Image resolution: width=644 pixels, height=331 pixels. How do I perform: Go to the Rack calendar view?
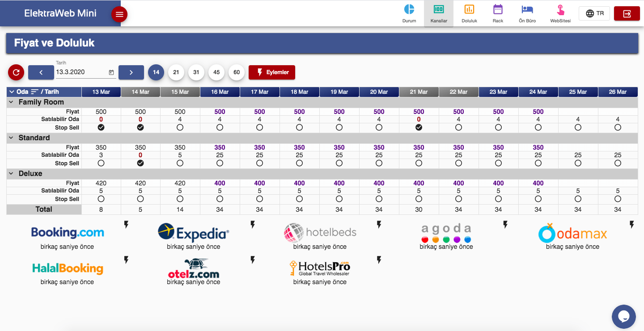click(x=498, y=13)
